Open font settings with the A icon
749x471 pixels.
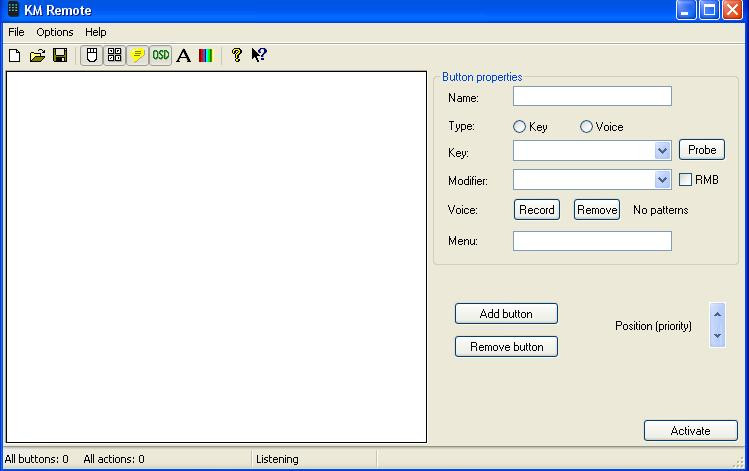pos(183,55)
